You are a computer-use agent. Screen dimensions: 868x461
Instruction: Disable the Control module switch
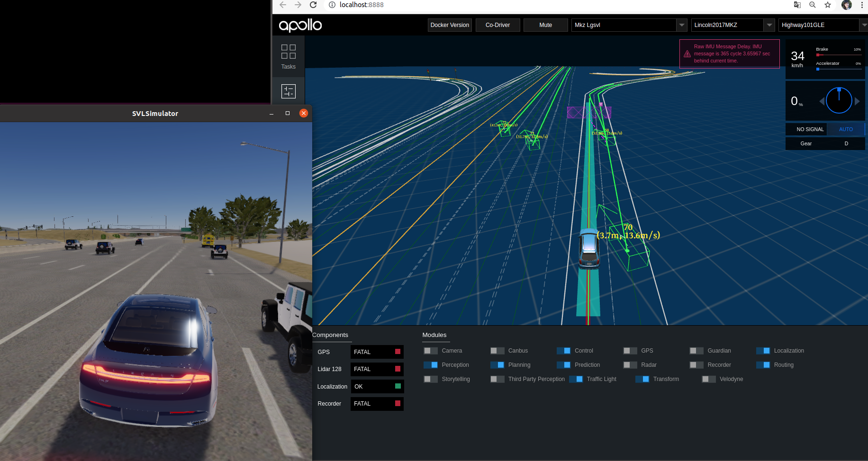(563, 351)
